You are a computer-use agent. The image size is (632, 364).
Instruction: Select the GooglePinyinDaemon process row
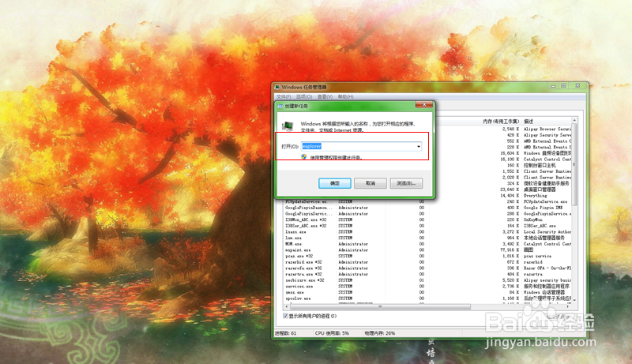(427, 208)
